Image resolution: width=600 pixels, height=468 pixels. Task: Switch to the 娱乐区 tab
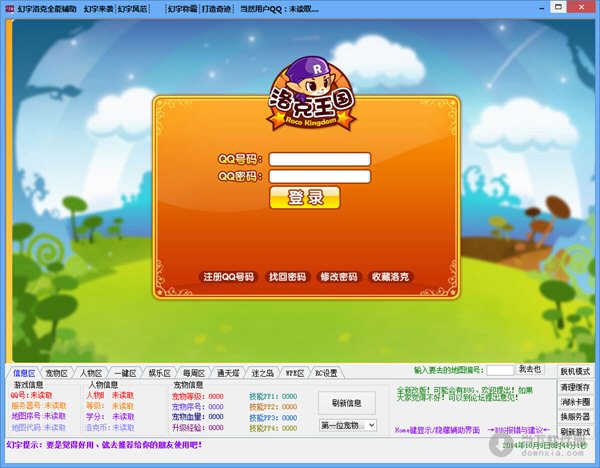(x=160, y=373)
